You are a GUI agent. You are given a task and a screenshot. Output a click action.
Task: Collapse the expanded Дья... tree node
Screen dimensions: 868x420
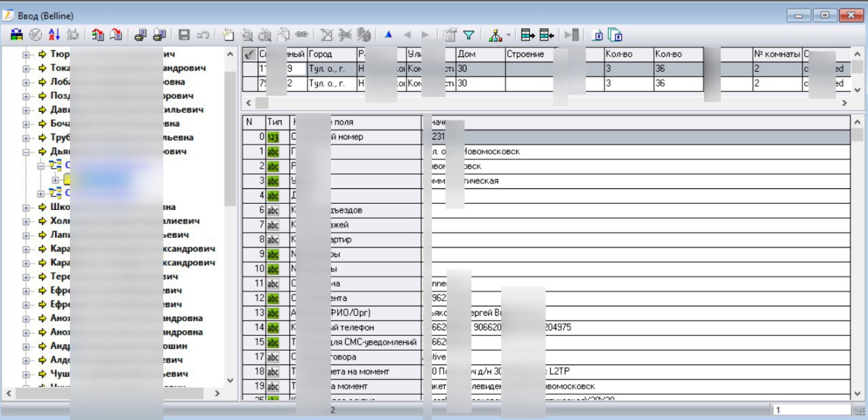tap(26, 152)
